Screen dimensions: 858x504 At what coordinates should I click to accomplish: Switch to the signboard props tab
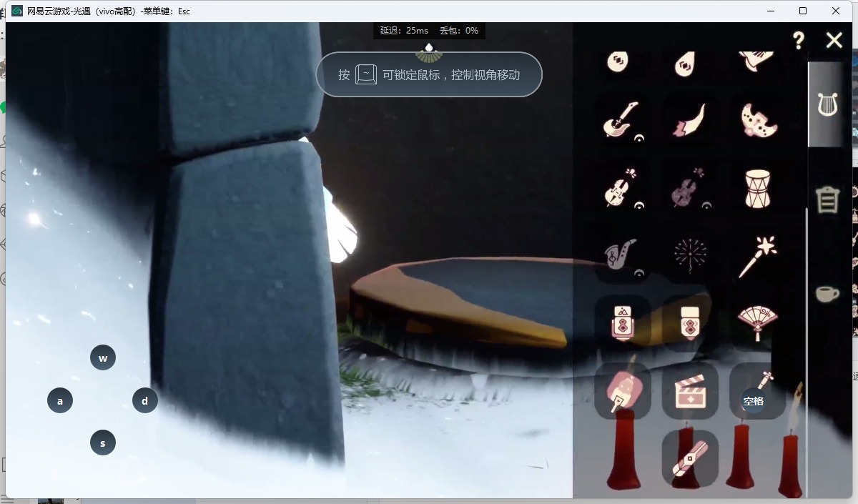tap(827, 199)
